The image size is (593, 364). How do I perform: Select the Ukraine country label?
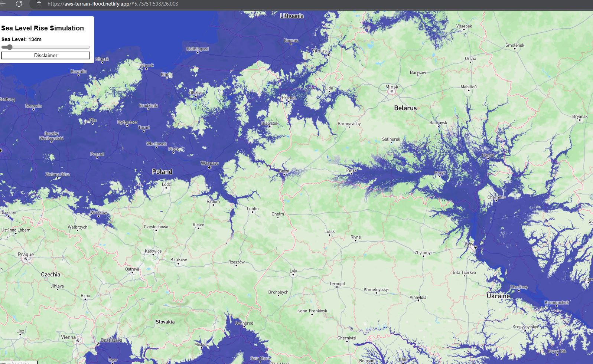[x=498, y=296]
